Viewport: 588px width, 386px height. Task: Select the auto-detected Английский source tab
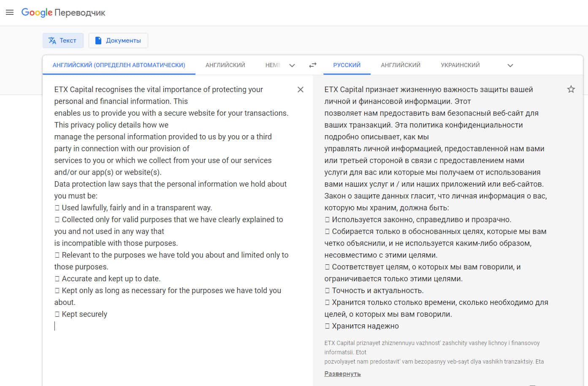(x=119, y=65)
